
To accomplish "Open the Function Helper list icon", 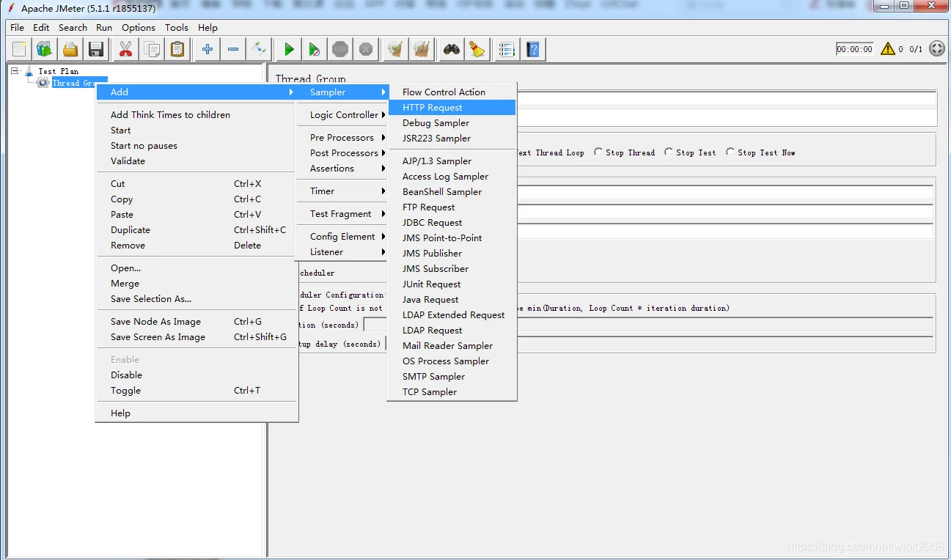I will point(507,49).
